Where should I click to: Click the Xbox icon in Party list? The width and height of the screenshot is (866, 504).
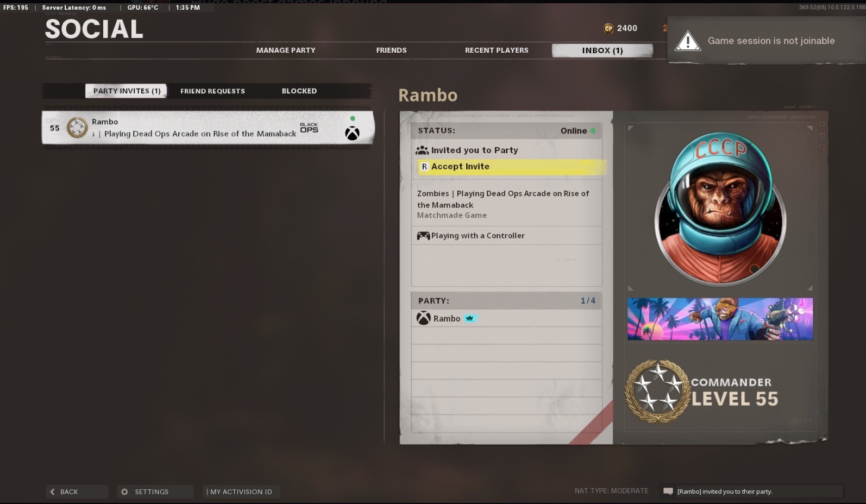424,318
